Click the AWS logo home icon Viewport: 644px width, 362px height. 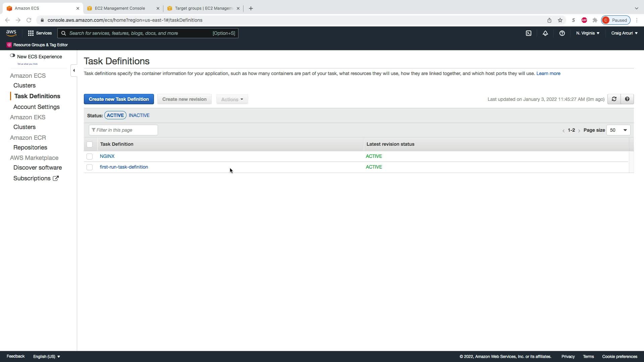pyautogui.click(x=11, y=33)
